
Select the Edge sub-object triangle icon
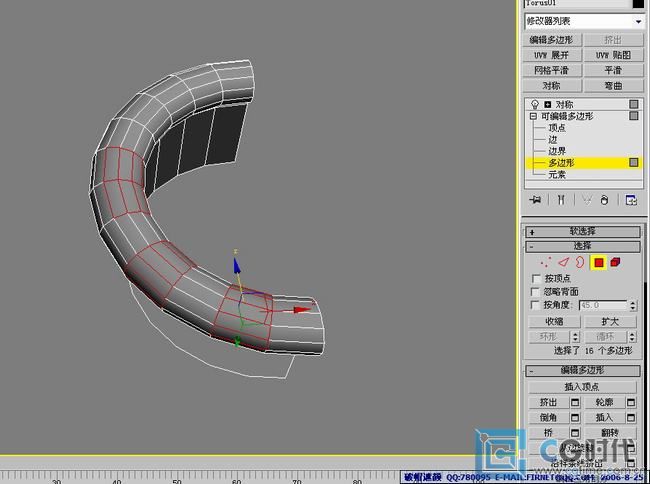(x=563, y=262)
